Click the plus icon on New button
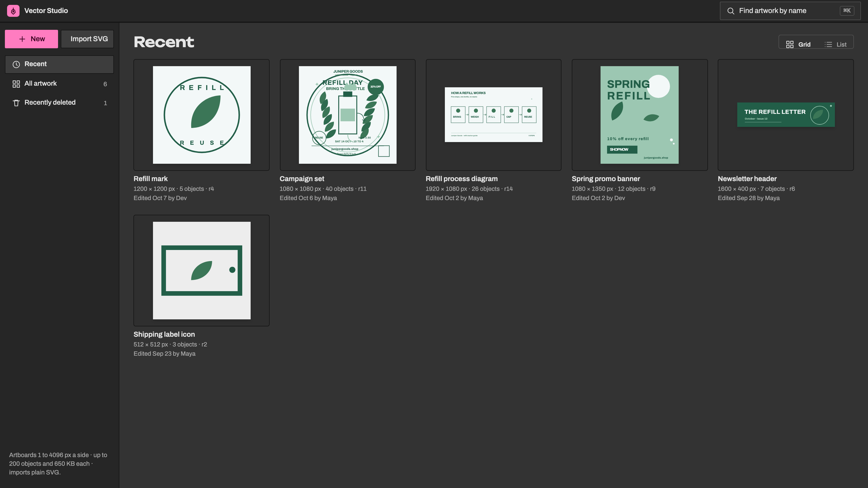This screenshot has width=868, height=488. point(22,39)
